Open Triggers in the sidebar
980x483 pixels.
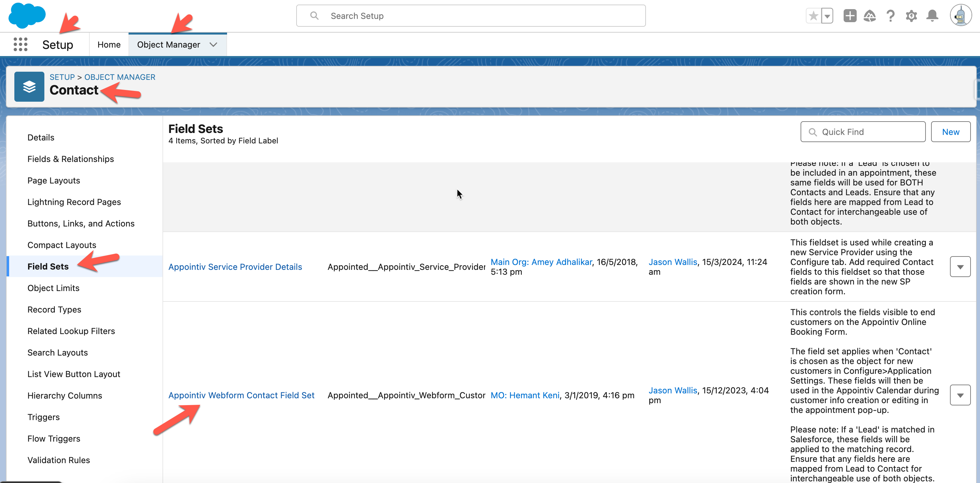43,417
